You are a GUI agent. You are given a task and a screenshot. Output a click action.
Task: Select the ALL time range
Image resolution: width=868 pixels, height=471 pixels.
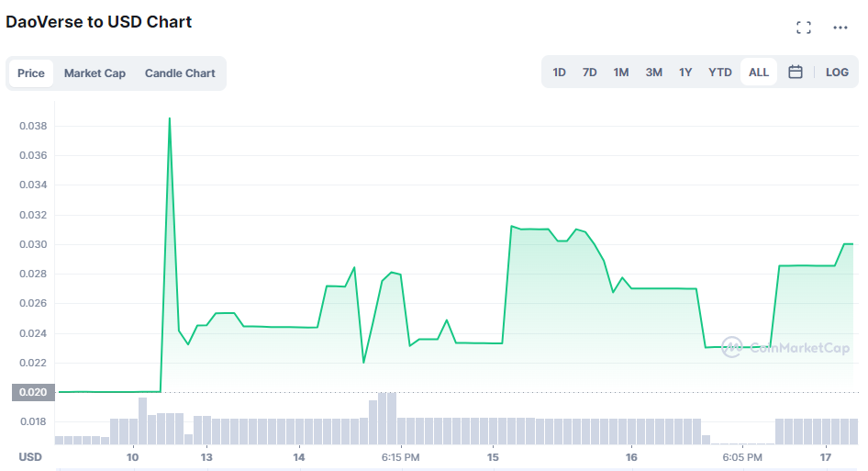coord(759,72)
